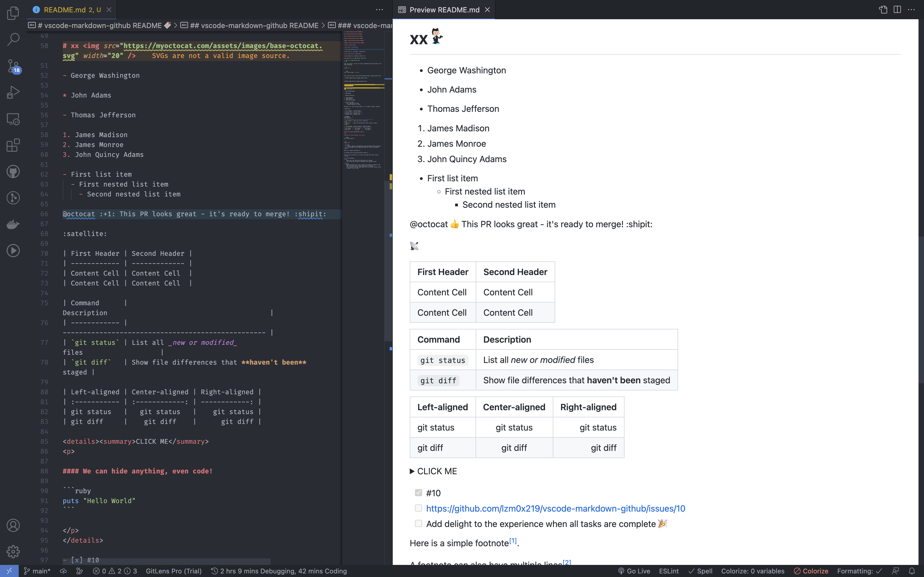The width and height of the screenshot is (924, 577).
Task: Uncheck the completed #10 task checkbox
Action: pos(419,493)
